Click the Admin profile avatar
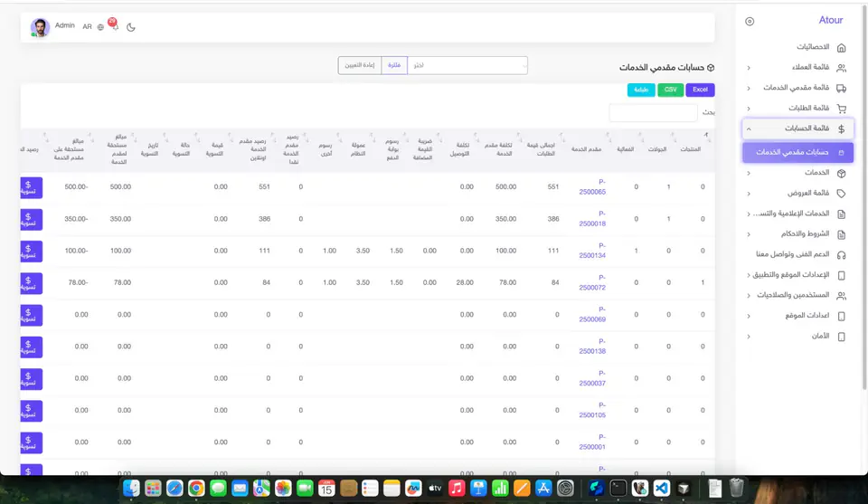 [x=40, y=27]
